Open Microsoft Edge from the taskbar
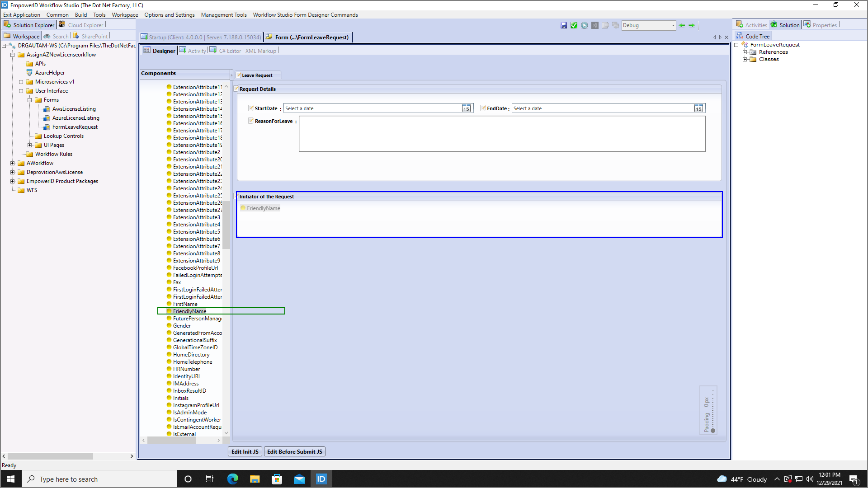Image resolution: width=868 pixels, height=488 pixels. click(x=233, y=479)
